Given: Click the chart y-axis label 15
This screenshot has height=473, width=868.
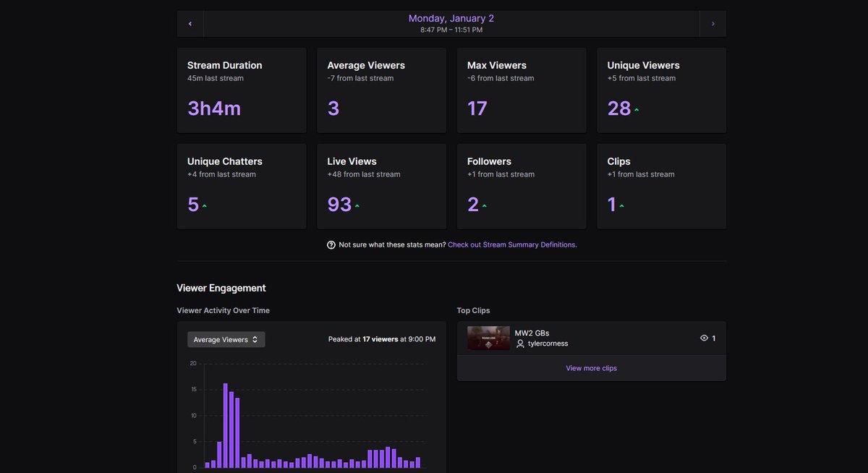Looking at the screenshot, I should (x=193, y=390).
